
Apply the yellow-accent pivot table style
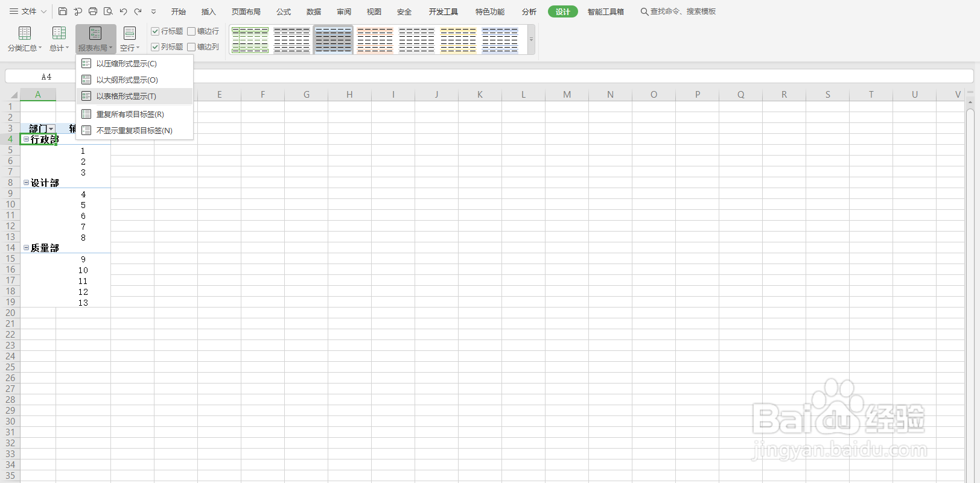click(458, 40)
